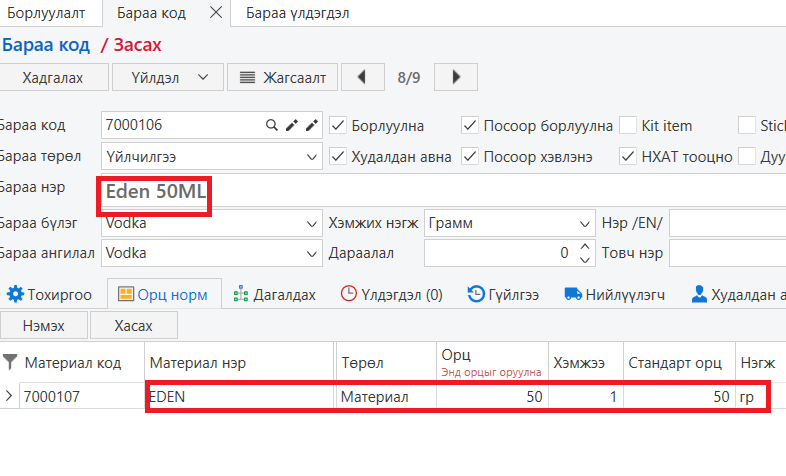Click the Стандарт орц column header
This screenshot has height=476, width=786.
[679, 362]
